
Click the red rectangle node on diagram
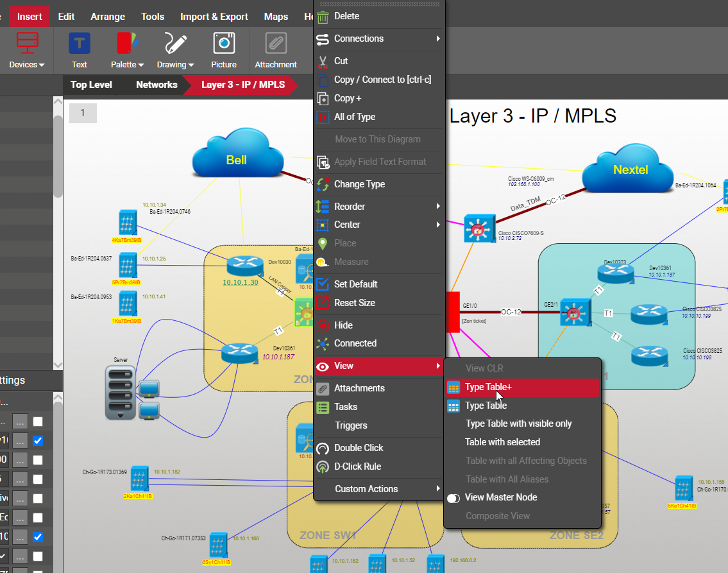pyautogui.click(x=453, y=312)
